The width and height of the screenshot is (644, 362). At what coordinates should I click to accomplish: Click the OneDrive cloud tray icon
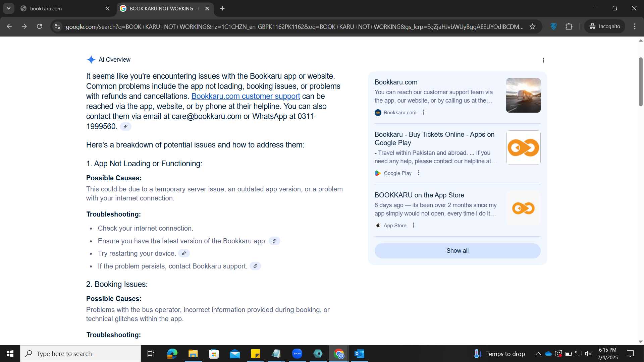[548, 354]
